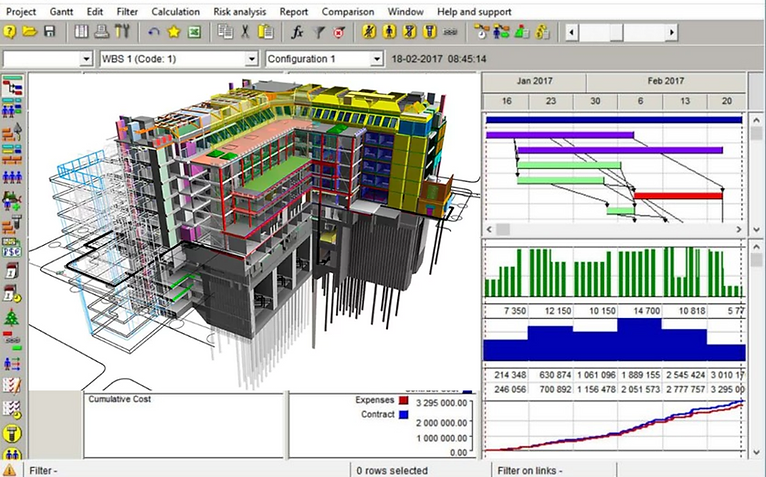766x477 pixels.
Task: Expand the empty first combo box dropdown
Action: tap(86, 59)
